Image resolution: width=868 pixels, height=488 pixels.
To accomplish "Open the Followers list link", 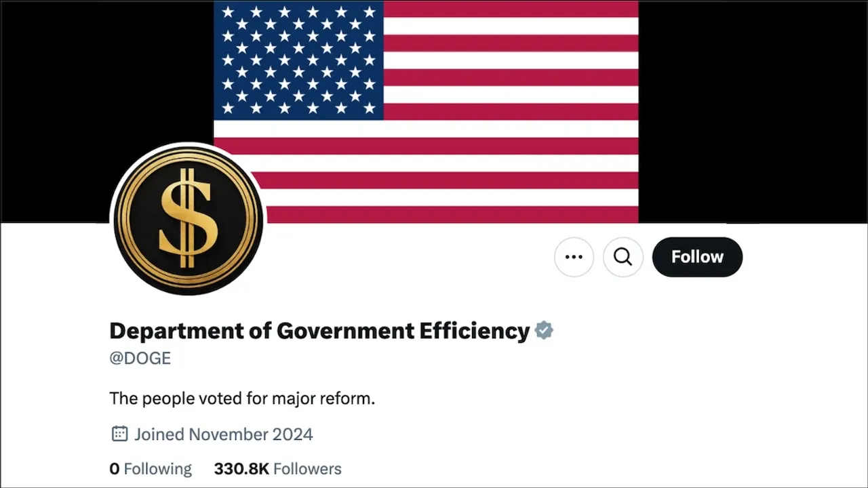I will click(277, 469).
